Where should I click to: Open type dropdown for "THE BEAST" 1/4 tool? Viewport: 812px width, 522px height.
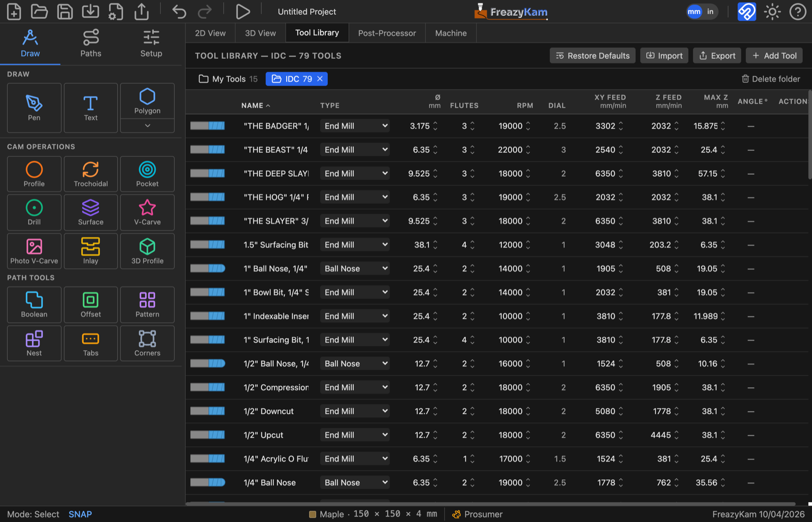(x=355, y=150)
